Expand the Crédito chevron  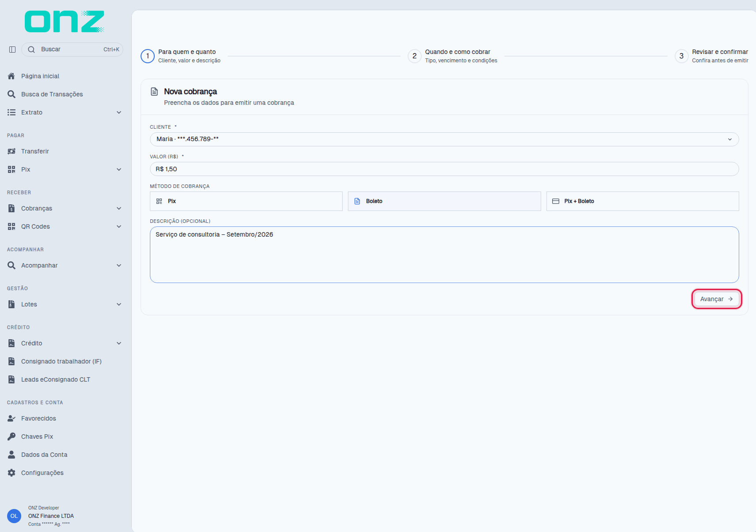pyautogui.click(x=119, y=343)
